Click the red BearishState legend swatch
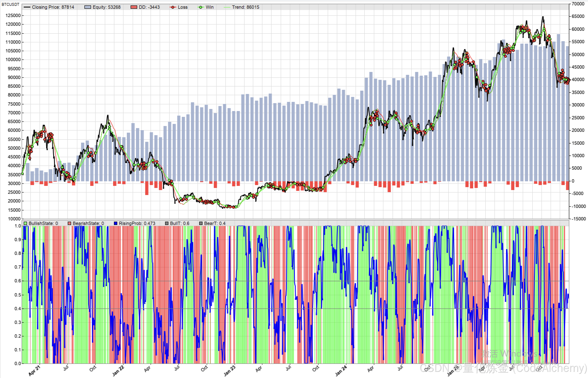The height and width of the screenshot is (378, 588). (x=69, y=223)
